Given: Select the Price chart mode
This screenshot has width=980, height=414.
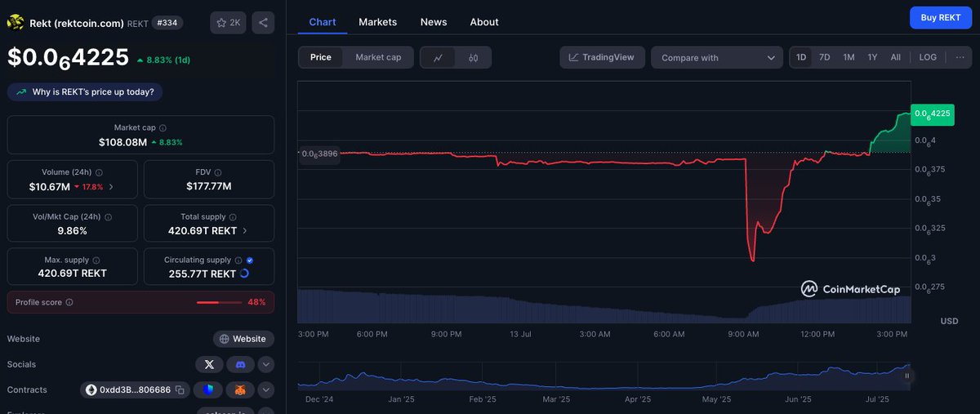Looking at the screenshot, I should pyautogui.click(x=321, y=57).
